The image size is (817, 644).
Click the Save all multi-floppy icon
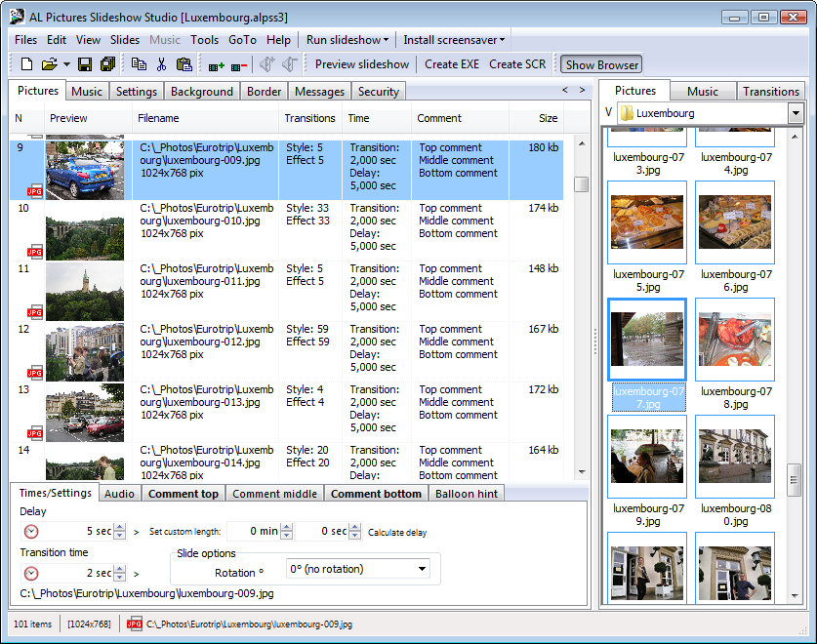click(x=107, y=64)
